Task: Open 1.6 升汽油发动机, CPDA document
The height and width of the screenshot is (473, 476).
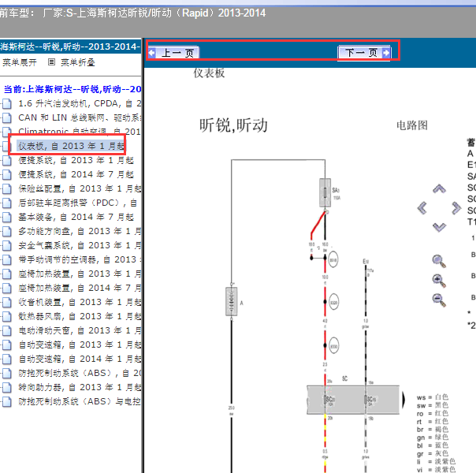Action: click(80, 103)
